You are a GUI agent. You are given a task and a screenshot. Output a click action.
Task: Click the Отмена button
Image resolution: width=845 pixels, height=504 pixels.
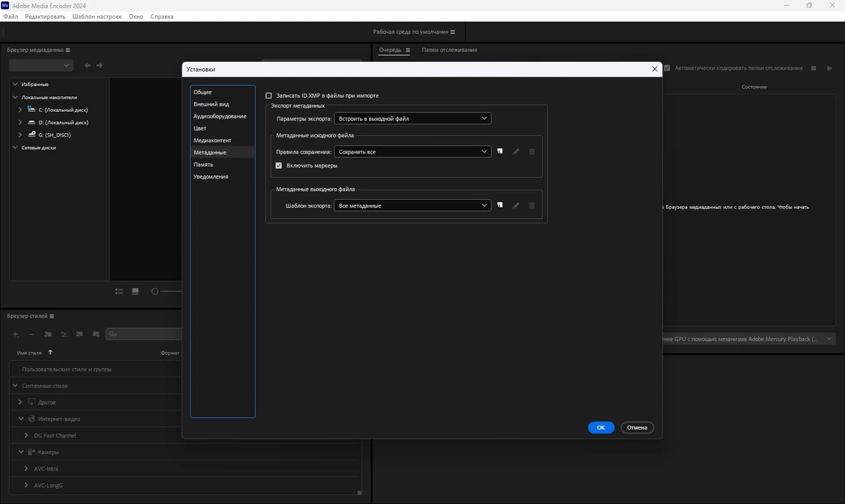(x=637, y=427)
